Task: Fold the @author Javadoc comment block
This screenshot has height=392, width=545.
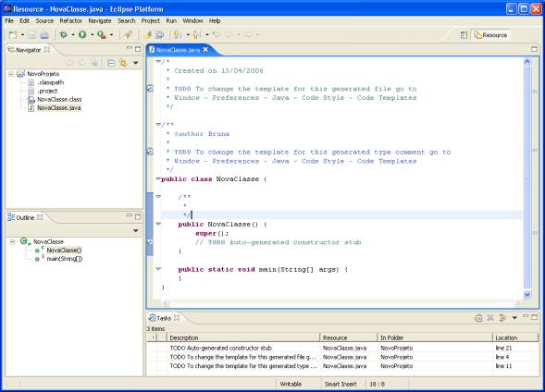Action: point(158,124)
